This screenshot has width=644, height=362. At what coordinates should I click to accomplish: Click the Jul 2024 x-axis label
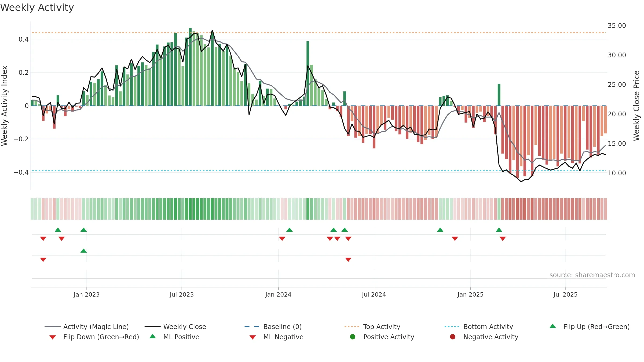(374, 294)
